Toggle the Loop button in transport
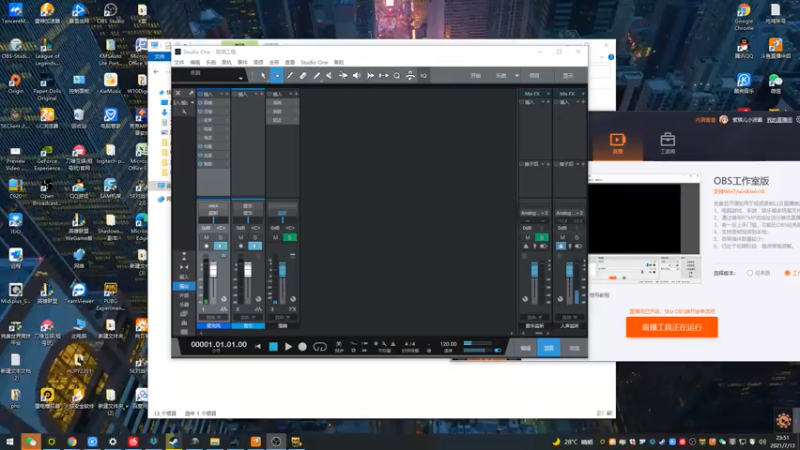Screen dimensions: 800x450 (320, 346)
